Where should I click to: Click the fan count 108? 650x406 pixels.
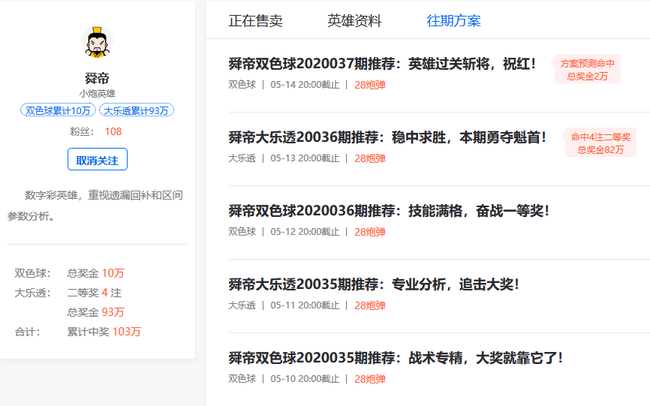click(x=113, y=132)
